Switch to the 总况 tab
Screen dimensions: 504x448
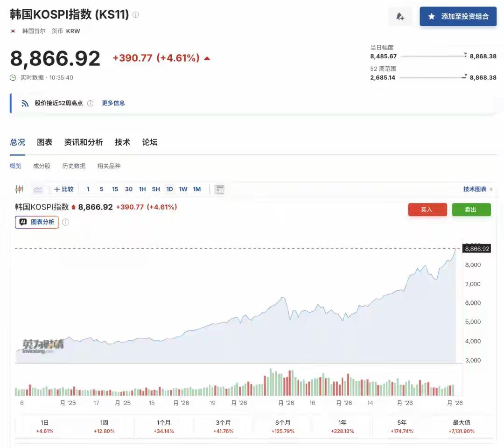tap(17, 142)
